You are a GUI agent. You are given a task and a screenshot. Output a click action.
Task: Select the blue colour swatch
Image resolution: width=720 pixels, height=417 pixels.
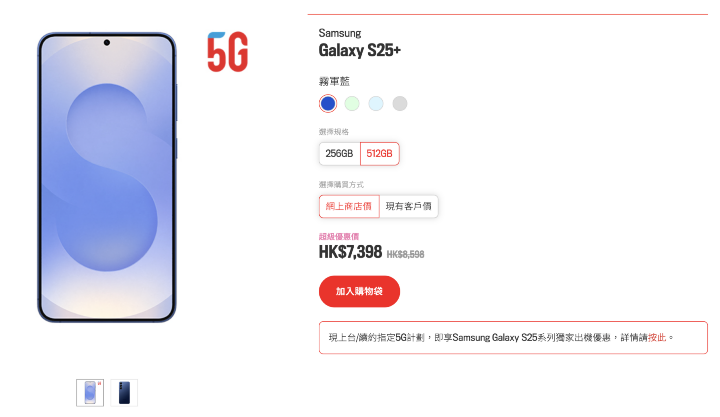click(327, 103)
